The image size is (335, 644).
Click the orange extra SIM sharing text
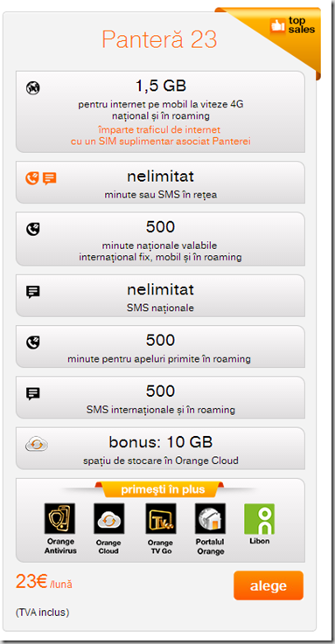160,135
